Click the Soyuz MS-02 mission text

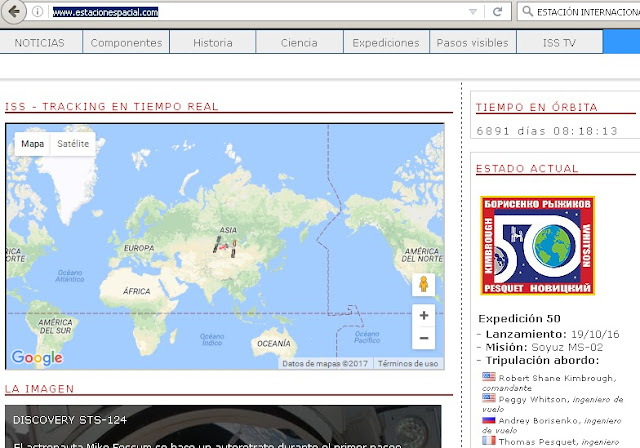[x=567, y=347]
